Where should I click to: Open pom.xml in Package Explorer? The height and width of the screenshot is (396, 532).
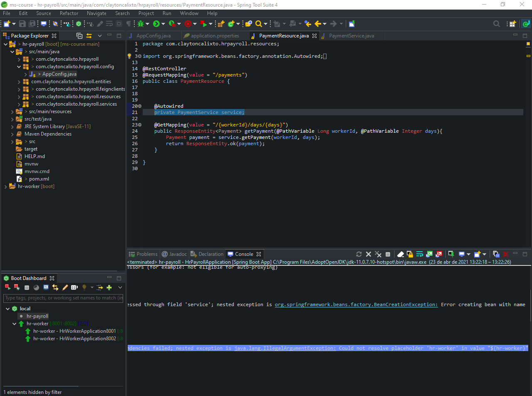tap(39, 179)
